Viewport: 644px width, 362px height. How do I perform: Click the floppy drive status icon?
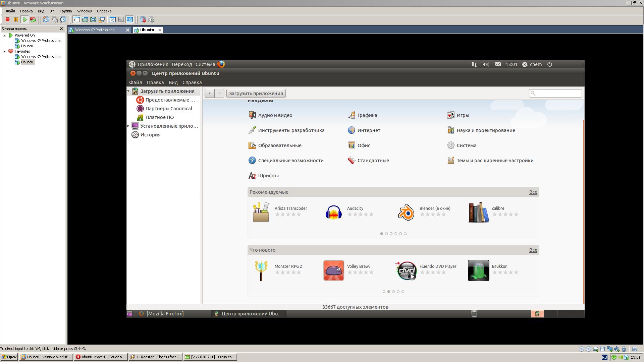click(602, 349)
